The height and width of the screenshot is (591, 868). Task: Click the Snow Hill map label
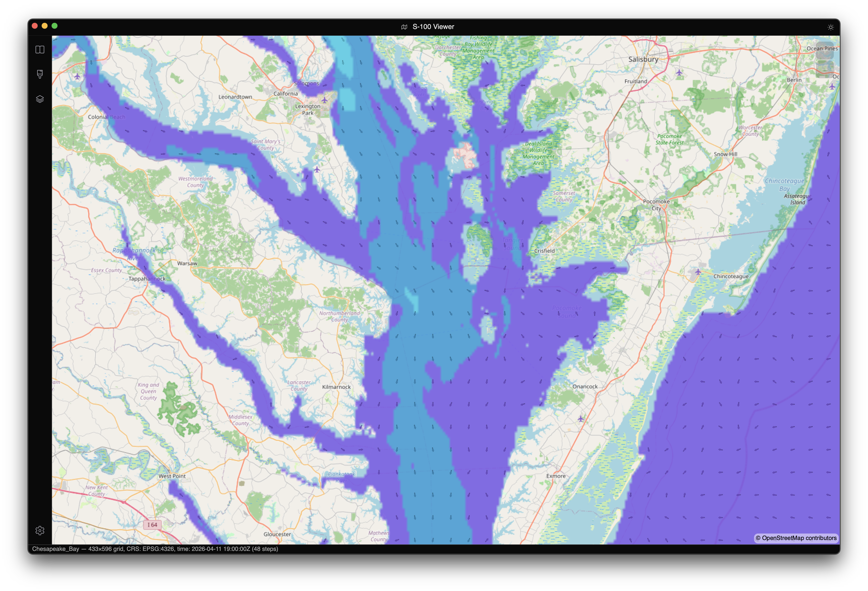(x=725, y=154)
